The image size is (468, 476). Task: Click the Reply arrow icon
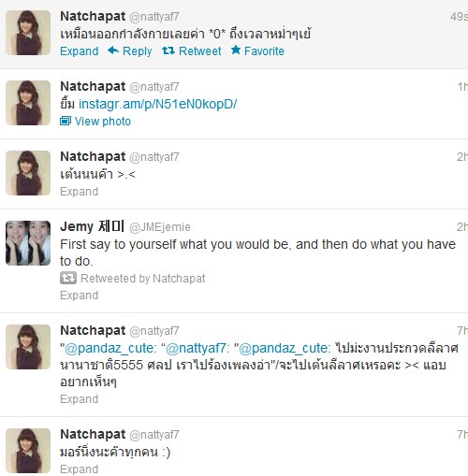113,50
